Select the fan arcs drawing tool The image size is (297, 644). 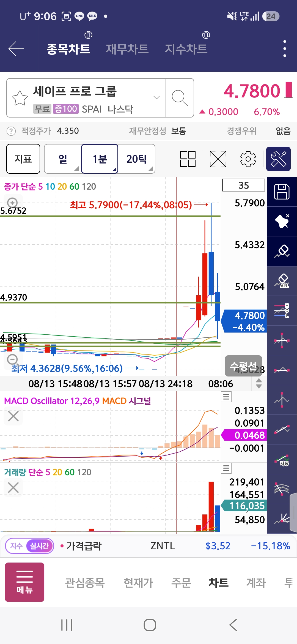tap(282, 489)
